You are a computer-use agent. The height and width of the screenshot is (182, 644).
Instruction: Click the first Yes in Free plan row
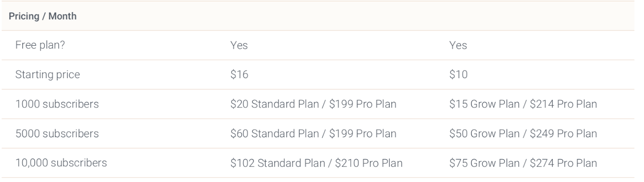(x=239, y=45)
